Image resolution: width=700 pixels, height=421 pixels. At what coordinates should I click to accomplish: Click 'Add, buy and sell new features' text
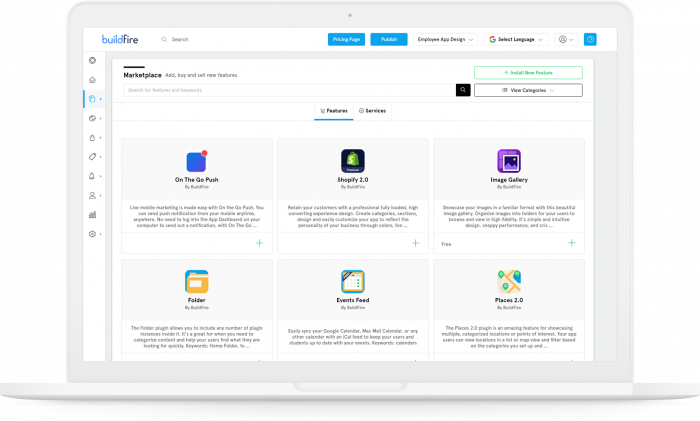(201, 75)
